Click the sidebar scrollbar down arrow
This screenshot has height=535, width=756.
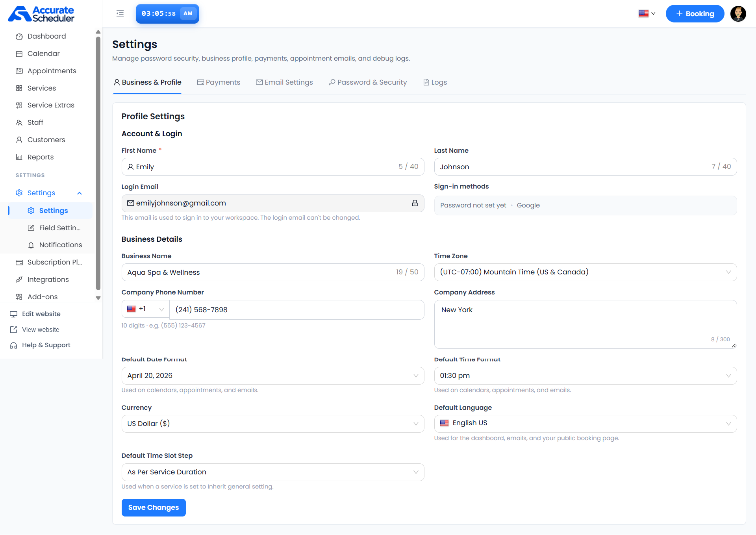(x=98, y=298)
